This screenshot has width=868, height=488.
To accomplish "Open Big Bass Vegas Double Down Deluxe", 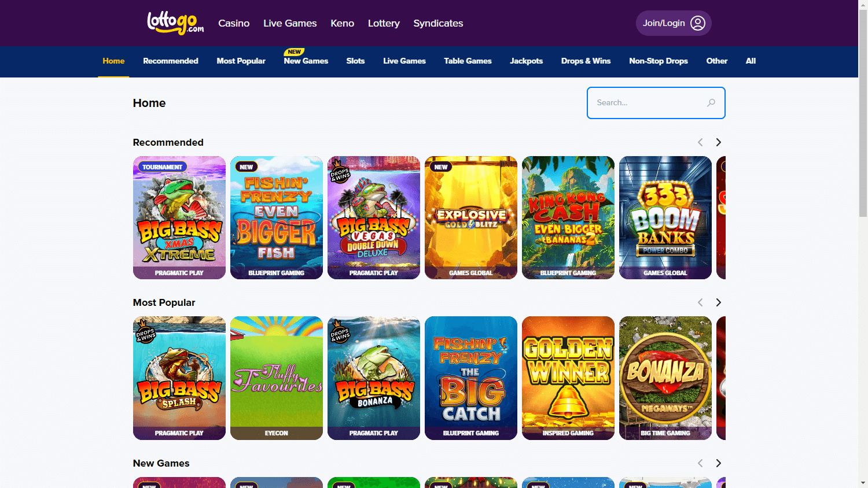I will [x=374, y=217].
